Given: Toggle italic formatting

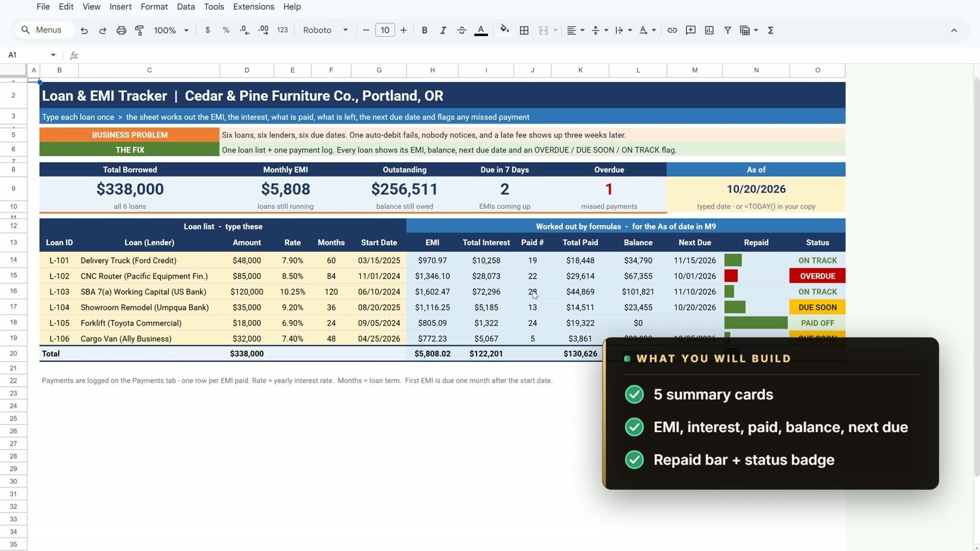Looking at the screenshot, I should (x=443, y=30).
